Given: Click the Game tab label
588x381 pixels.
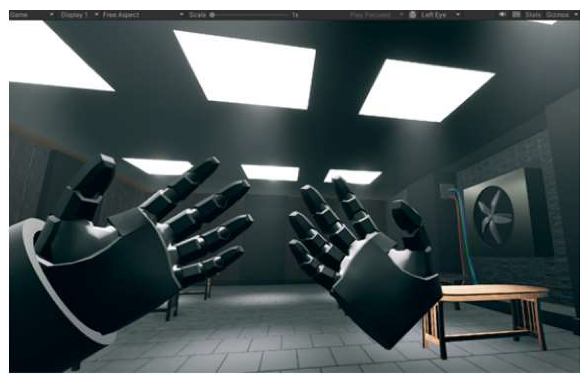Looking at the screenshot, I should click(x=19, y=15).
